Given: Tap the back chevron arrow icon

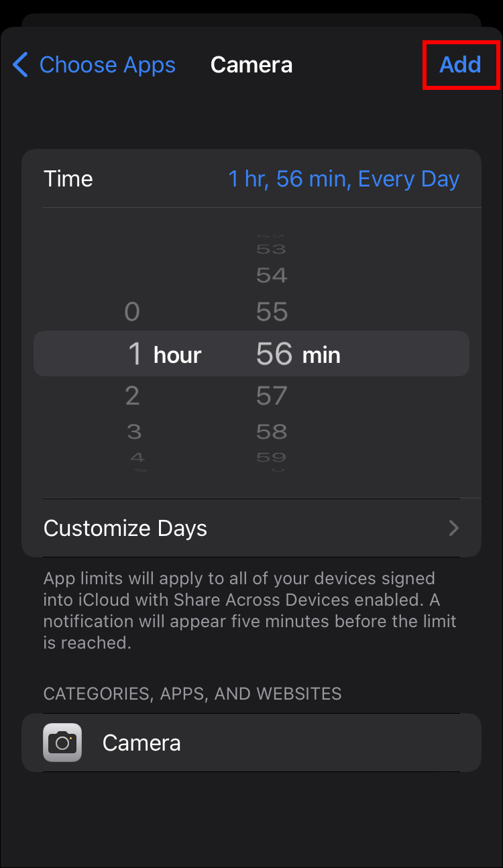Looking at the screenshot, I should coord(21,65).
